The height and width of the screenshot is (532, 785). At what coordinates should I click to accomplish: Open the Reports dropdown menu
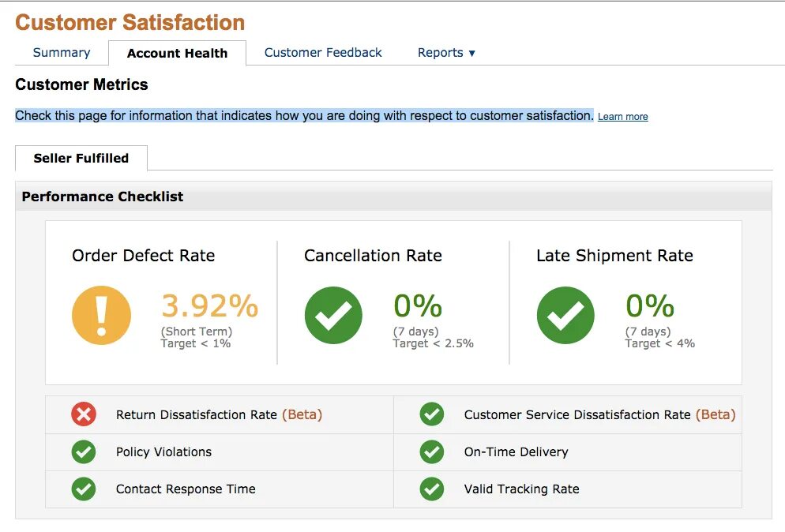(x=446, y=53)
